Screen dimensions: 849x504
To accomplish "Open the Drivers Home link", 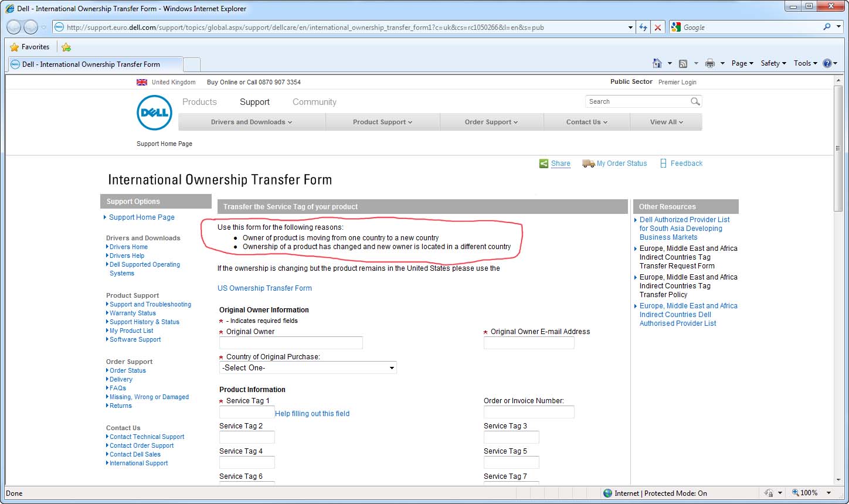I will pyautogui.click(x=128, y=247).
